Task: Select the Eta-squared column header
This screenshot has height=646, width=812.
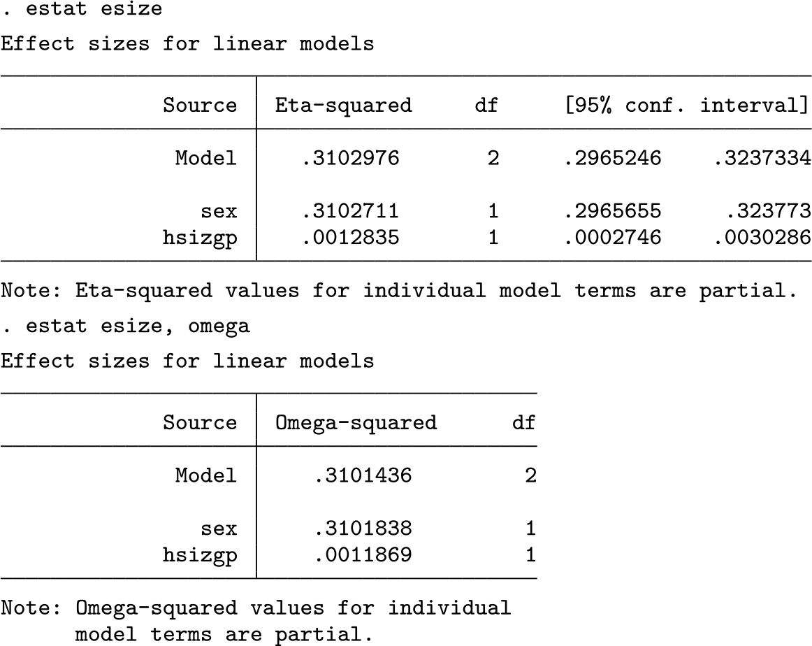Action: [x=343, y=106]
